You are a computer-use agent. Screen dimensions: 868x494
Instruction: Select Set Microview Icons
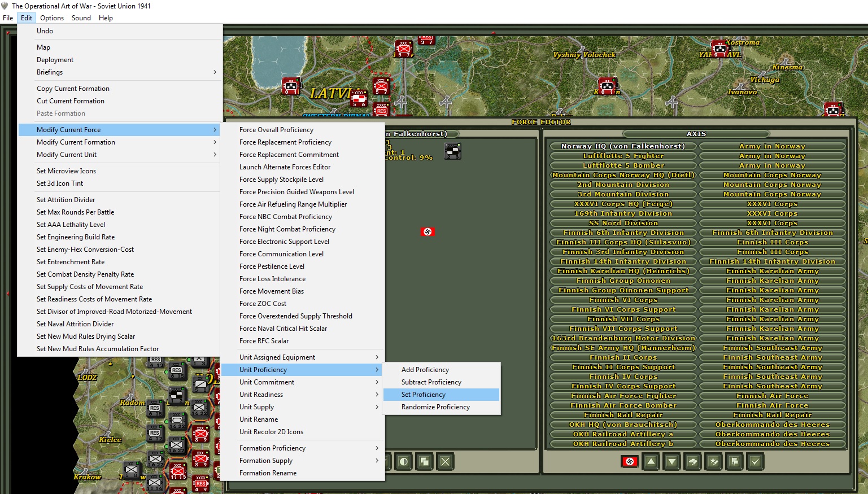point(119,171)
